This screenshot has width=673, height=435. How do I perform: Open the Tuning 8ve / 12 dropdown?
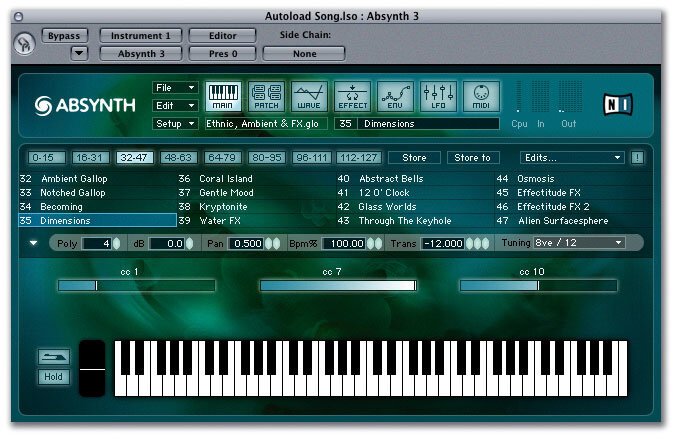(579, 243)
